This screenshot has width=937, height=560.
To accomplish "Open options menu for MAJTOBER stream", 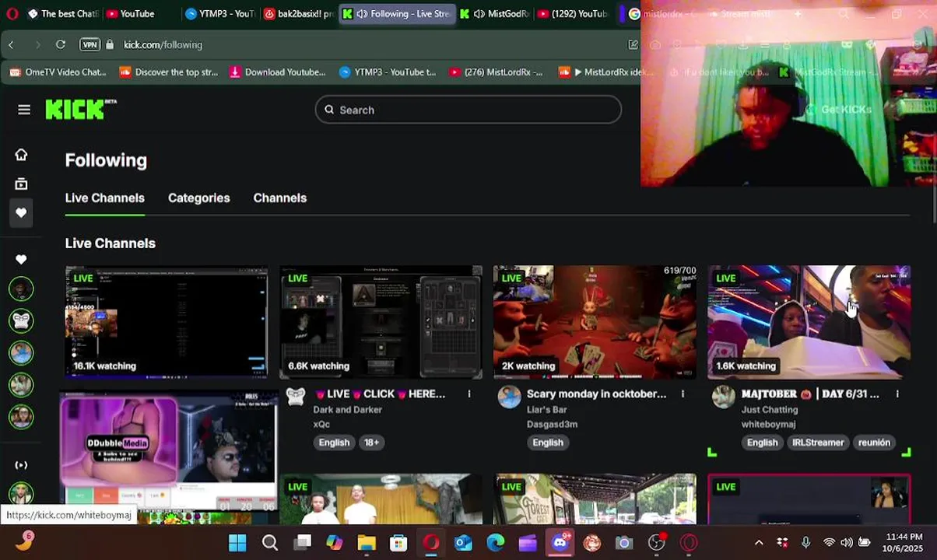I will [x=897, y=394].
